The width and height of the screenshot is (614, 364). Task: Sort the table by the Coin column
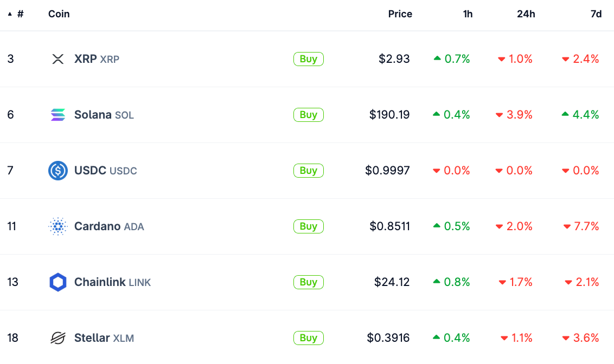point(59,14)
